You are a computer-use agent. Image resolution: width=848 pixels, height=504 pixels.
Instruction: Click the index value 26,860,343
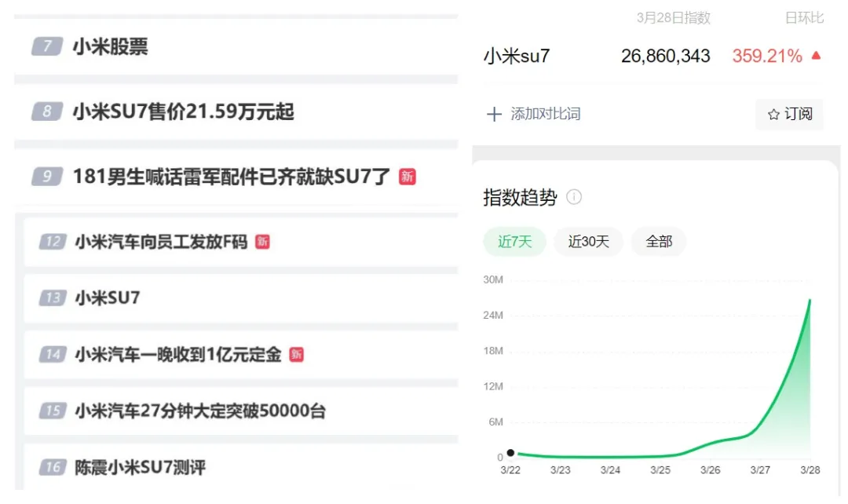tap(665, 57)
